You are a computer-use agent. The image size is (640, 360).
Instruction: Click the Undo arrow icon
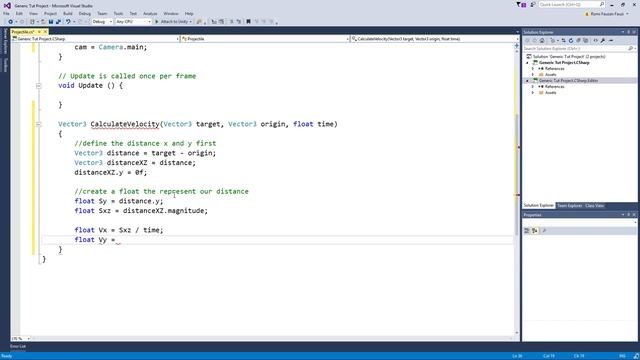click(x=68, y=22)
